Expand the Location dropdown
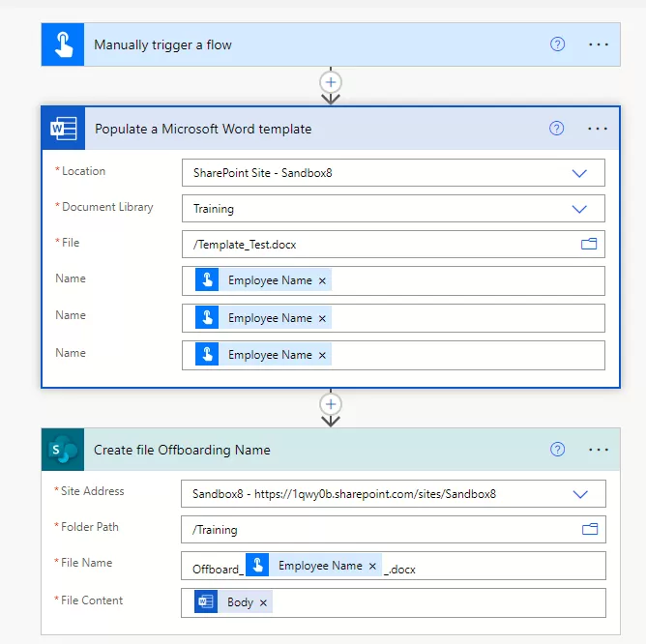This screenshot has width=646, height=644. [x=579, y=173]
